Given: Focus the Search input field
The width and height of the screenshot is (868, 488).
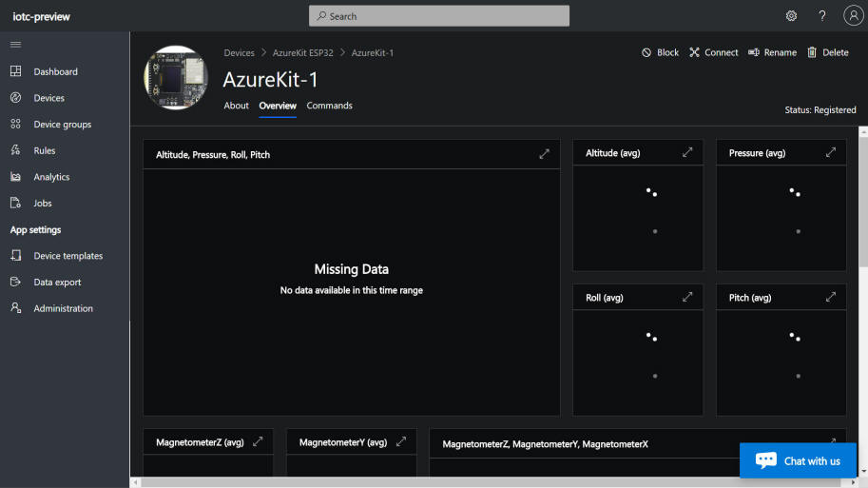Looking at the screenshot, I should point(439,16).
